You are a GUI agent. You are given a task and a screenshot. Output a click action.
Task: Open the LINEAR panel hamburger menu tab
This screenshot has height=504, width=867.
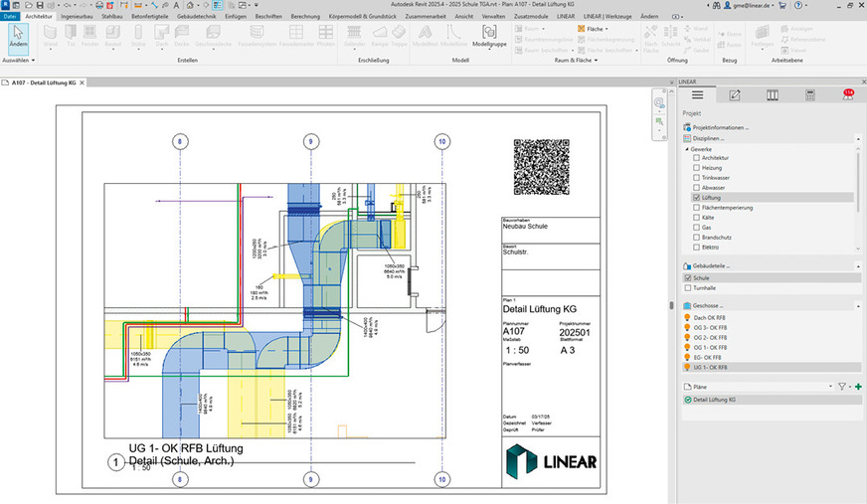pyautogui.click(x=697, y=95)
